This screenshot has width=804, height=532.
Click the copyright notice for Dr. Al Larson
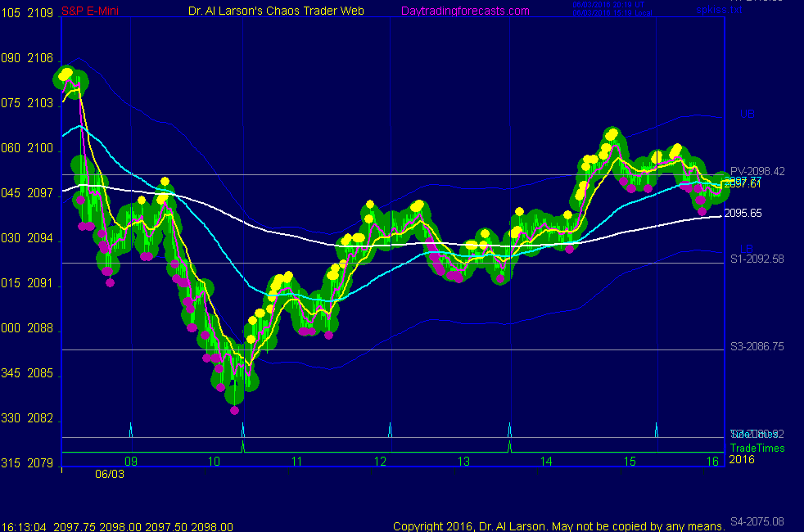point(559,526)
